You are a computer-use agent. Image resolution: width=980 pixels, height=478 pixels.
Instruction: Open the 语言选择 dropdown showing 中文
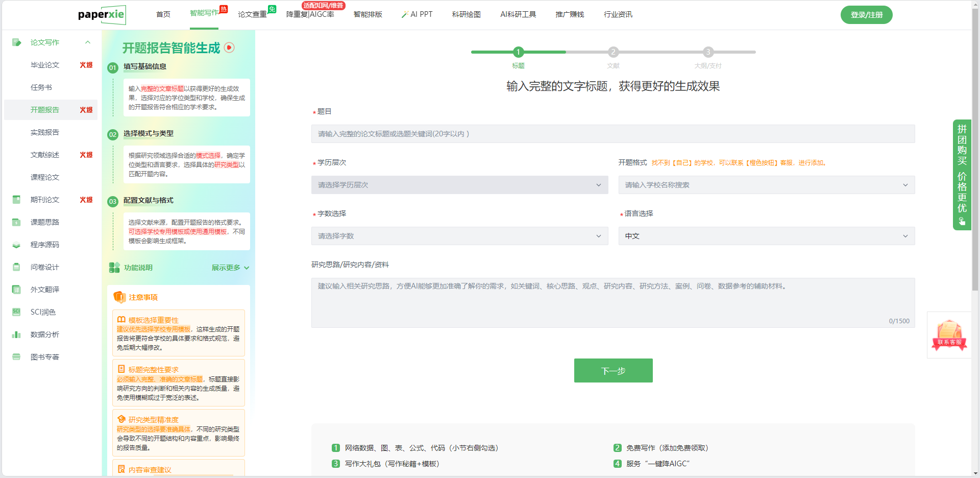[x=766, y=236]
